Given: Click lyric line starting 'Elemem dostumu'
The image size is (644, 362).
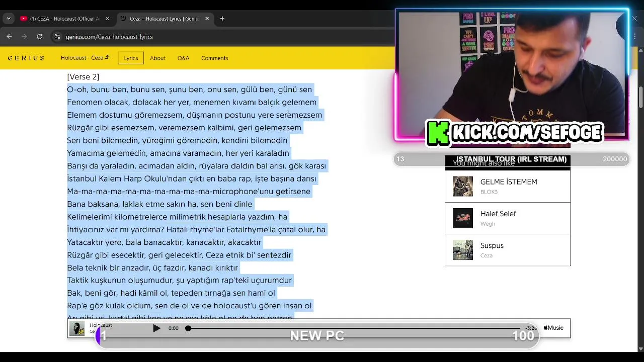Looking at the screenshot, I should [195, 115].
